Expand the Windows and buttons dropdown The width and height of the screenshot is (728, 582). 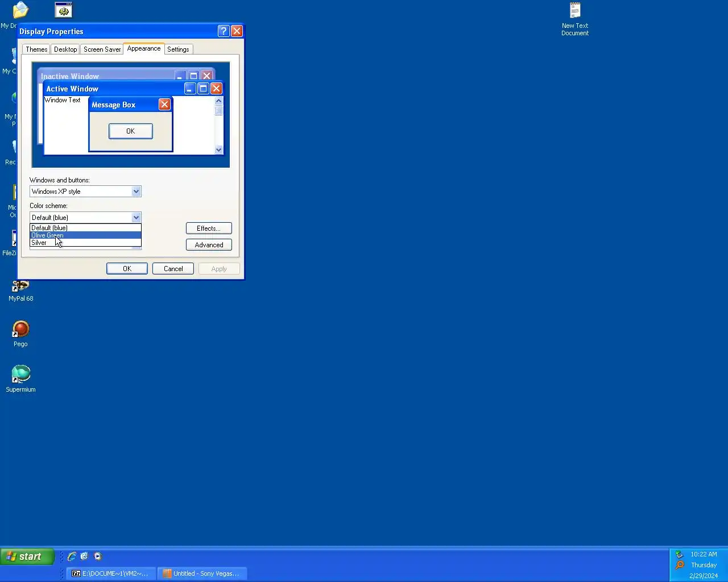[x=136, y=192]
